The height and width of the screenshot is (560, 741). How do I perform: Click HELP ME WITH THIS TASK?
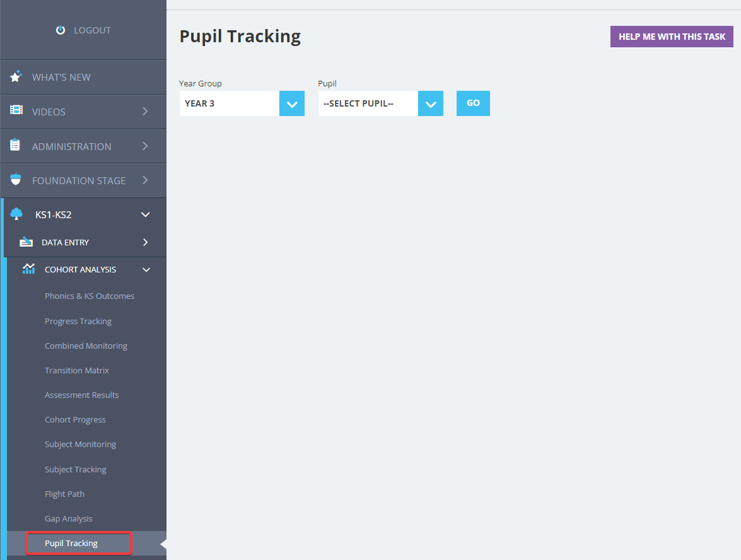pos(671,37)
